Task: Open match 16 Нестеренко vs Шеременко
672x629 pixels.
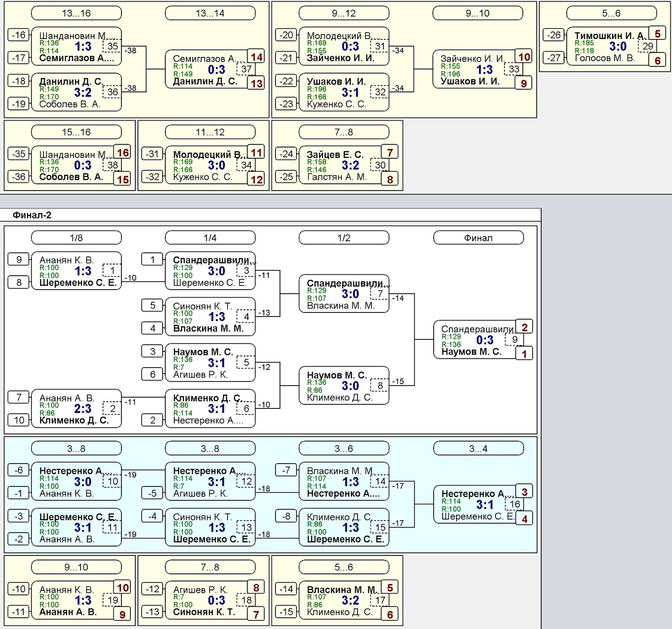Action: tap(478, 505)
